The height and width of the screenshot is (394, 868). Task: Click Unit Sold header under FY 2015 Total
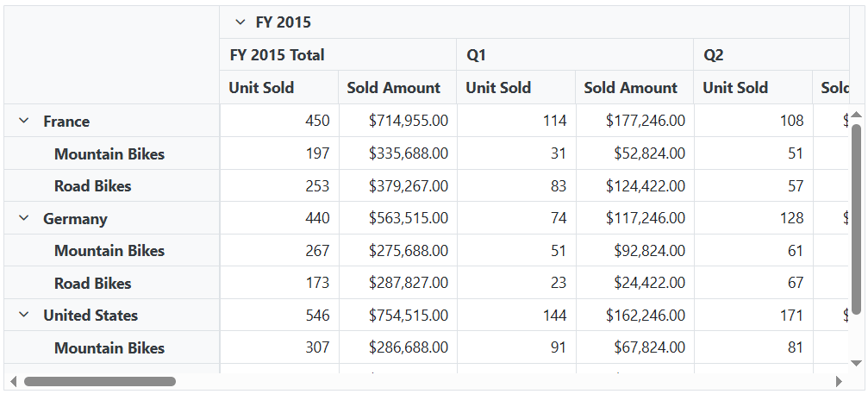261,88
